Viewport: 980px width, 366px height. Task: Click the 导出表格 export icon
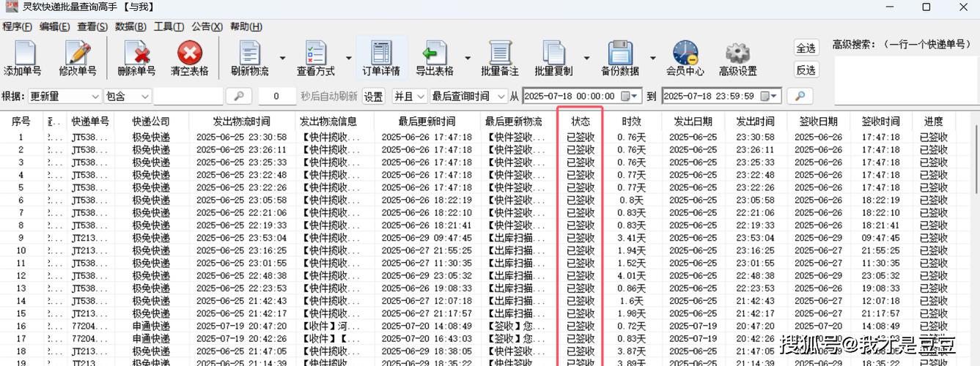click(x=434, y=55)
